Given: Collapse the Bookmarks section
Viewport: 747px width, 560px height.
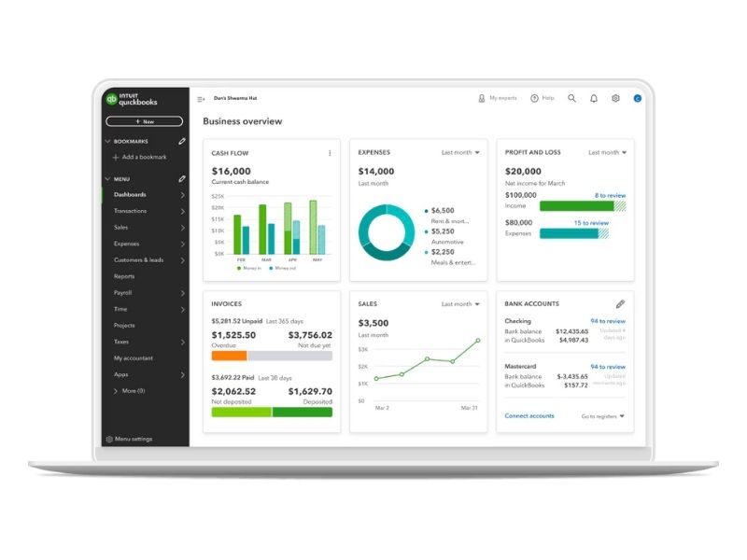Looking at the screenshot, I should click(107, 142).
